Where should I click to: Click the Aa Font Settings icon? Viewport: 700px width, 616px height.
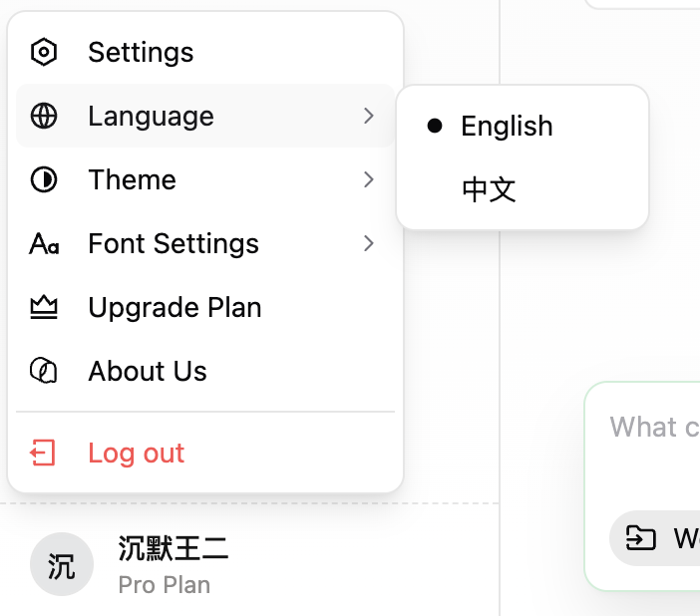click(x=44, y=244)
